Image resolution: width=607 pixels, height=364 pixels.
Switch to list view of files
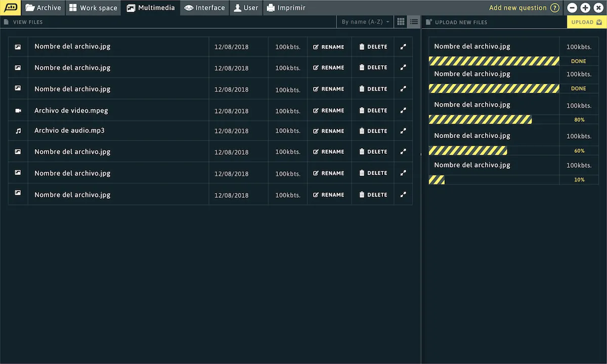pos(414,22)
